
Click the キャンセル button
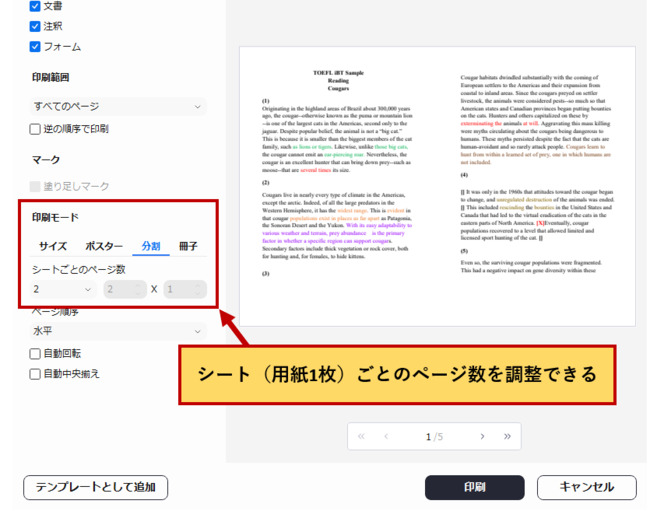tap(587, 487)
